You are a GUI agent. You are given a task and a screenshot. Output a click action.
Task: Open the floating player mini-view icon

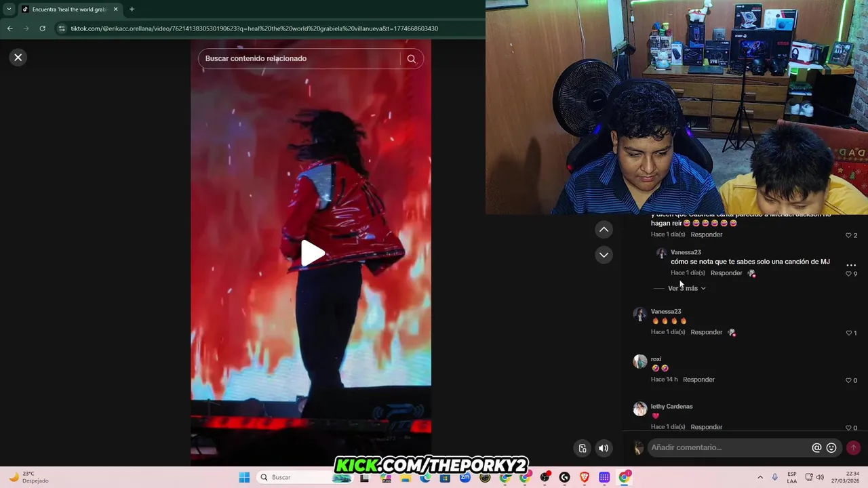[x=583, y=448]
